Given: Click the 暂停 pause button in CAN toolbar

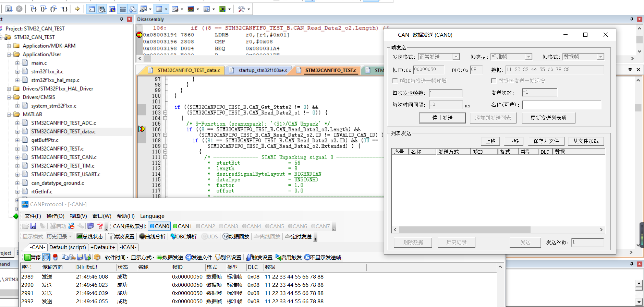Looking at the screenshot, I should (x=33, y=257).
